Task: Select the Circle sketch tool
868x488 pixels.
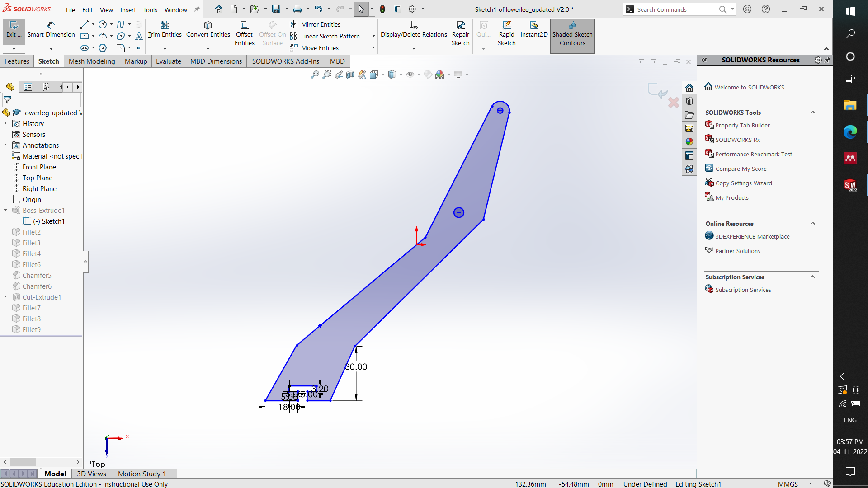Action: (103, 24)
